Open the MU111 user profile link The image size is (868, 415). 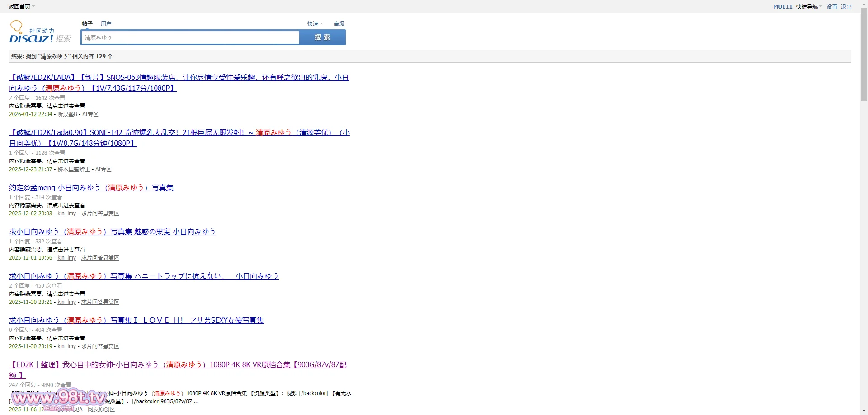[782, 6]
